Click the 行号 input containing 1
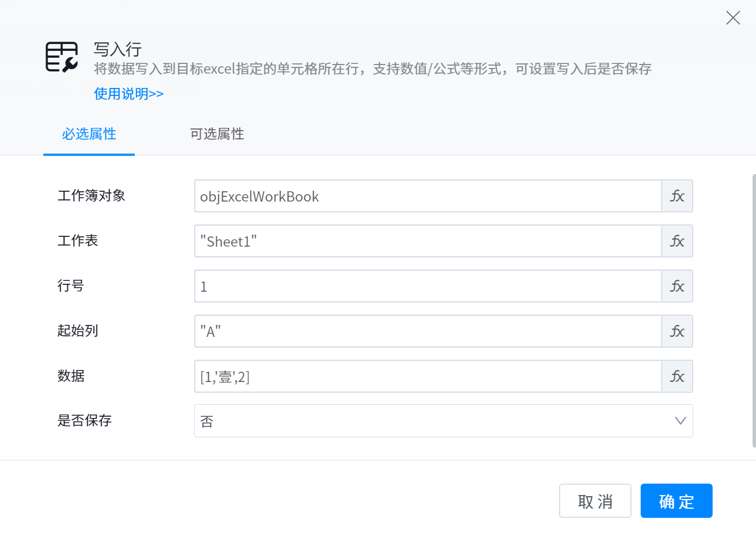Screen dimensions: 756x539 pyautogui.click(x=428, y=286)
